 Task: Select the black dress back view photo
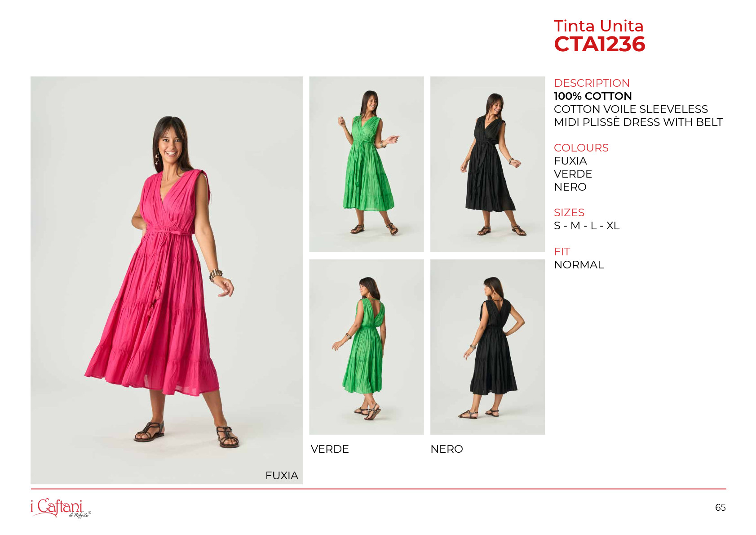click(487, 347)
